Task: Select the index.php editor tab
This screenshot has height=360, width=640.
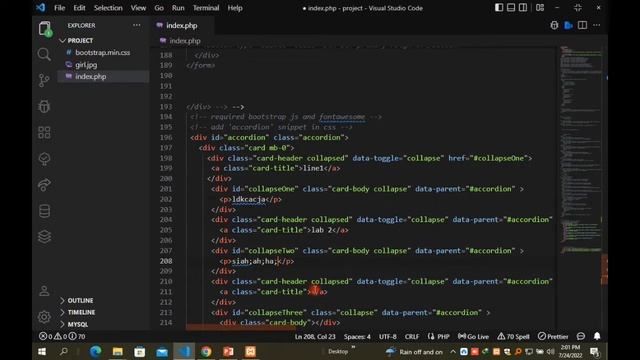Action: pos(182,25)
